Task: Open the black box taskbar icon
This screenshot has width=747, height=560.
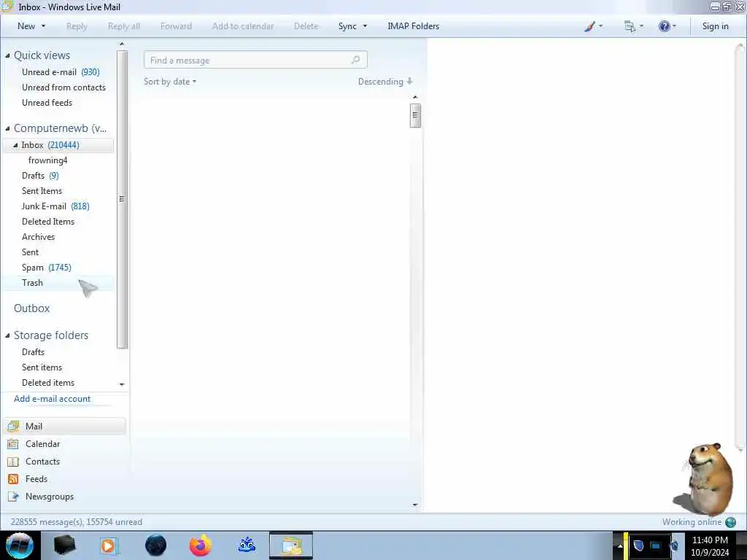Action: click(x=64, y=545)
